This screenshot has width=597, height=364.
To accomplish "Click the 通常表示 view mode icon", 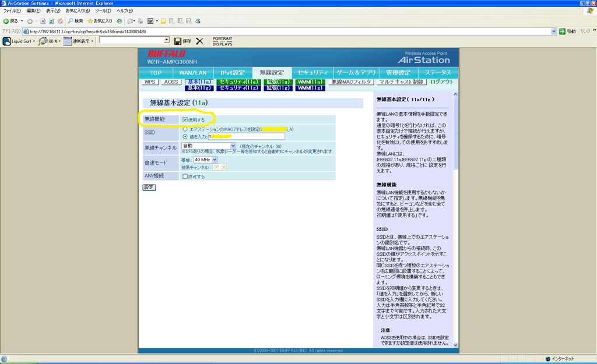I will coord(68,41).
